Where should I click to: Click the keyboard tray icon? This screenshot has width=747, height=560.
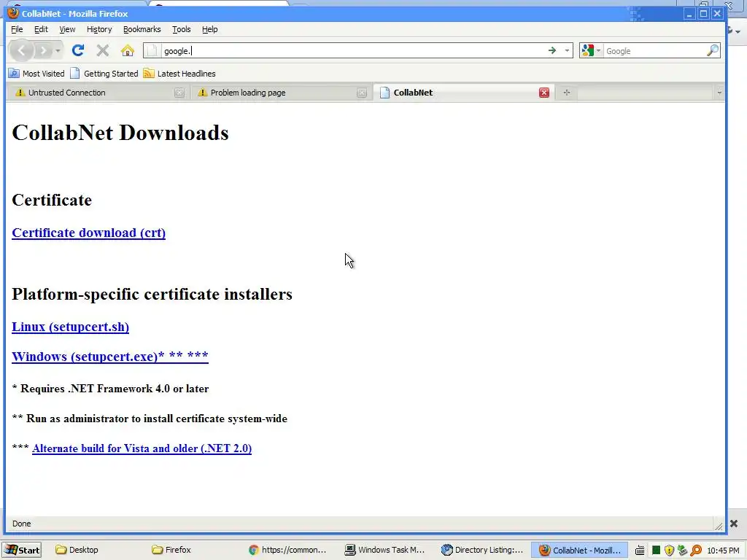[x=640, y=551]
